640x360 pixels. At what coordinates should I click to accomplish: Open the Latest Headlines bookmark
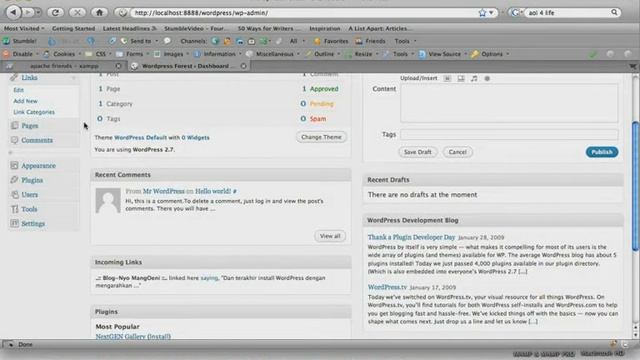129,29
